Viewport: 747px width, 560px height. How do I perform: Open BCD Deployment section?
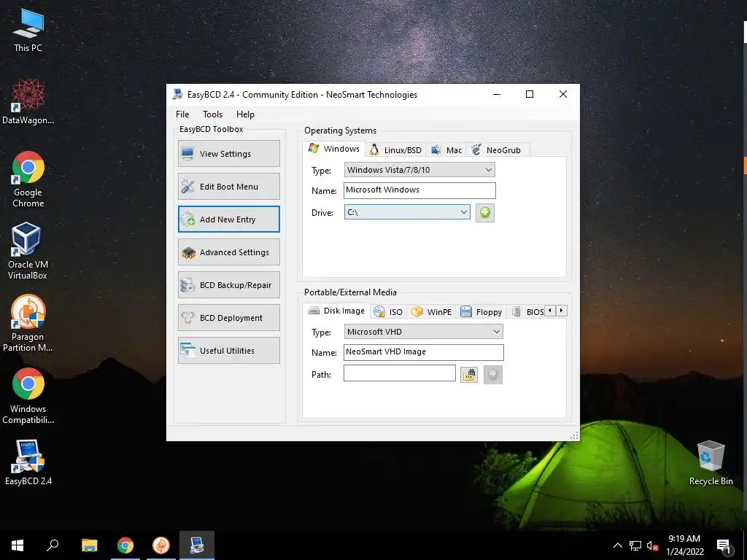click(x=228, y=318)
